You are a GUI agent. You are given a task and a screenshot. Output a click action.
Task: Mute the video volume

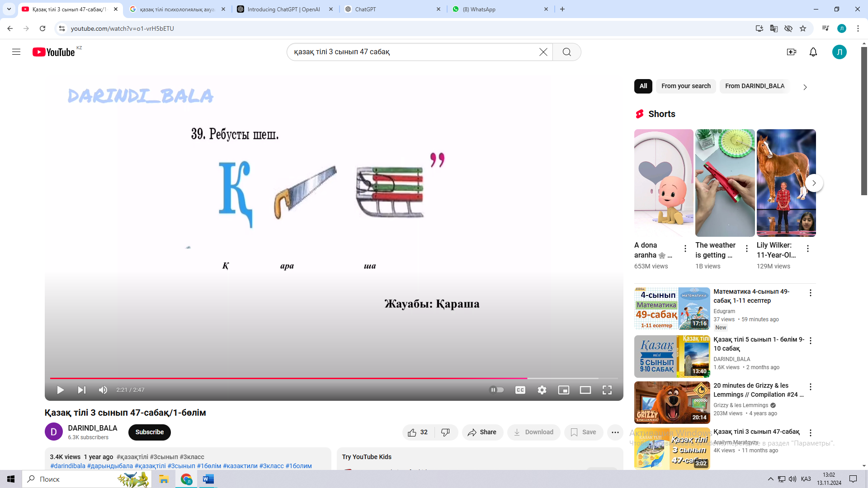point(103,390)
